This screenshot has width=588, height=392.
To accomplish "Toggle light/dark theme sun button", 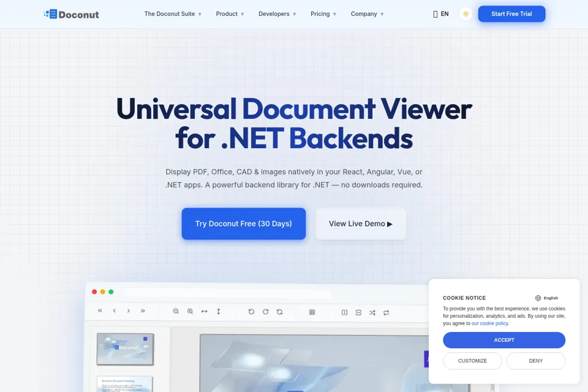I will (x=466, y=14).
